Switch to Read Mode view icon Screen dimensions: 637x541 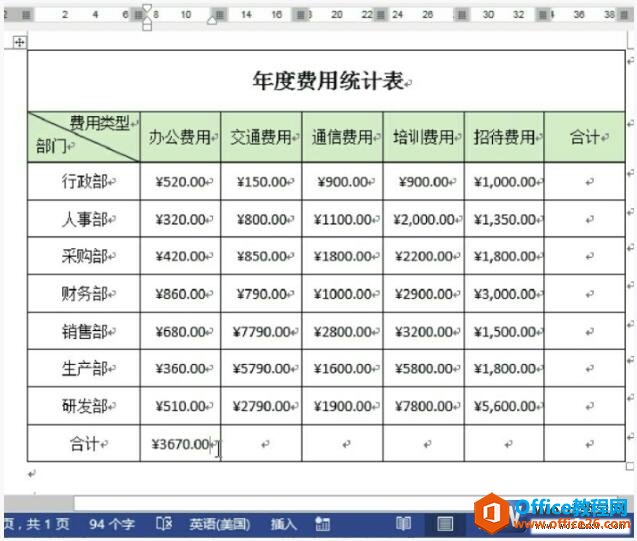pos(403,524)
